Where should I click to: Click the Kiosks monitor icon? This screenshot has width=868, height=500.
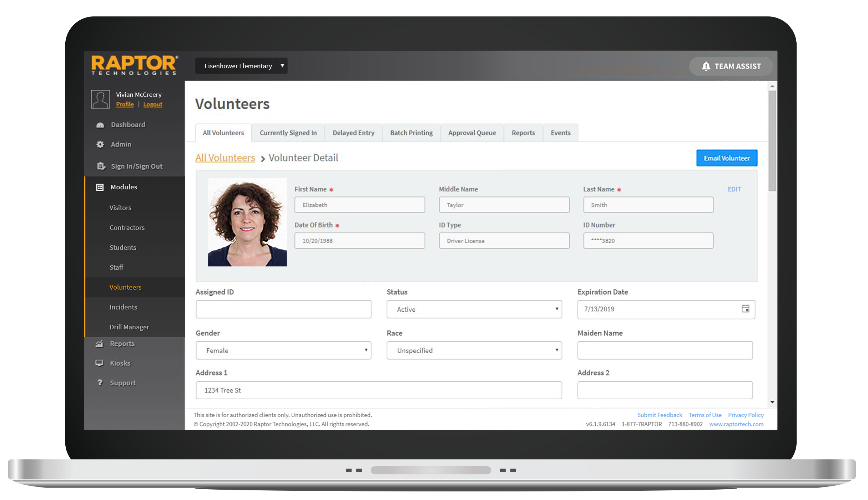(100, 363)
